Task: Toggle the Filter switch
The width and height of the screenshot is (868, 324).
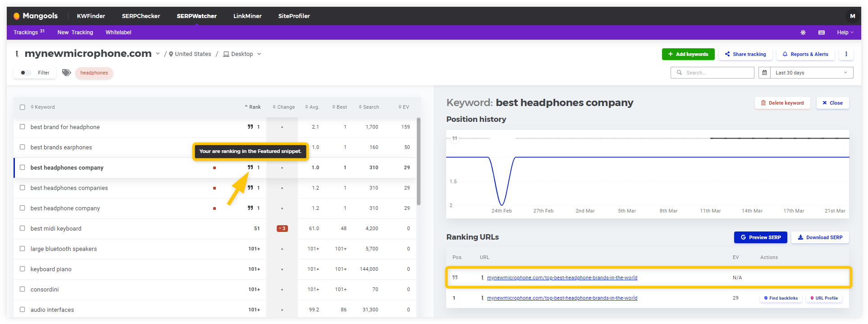Action: 26,73
